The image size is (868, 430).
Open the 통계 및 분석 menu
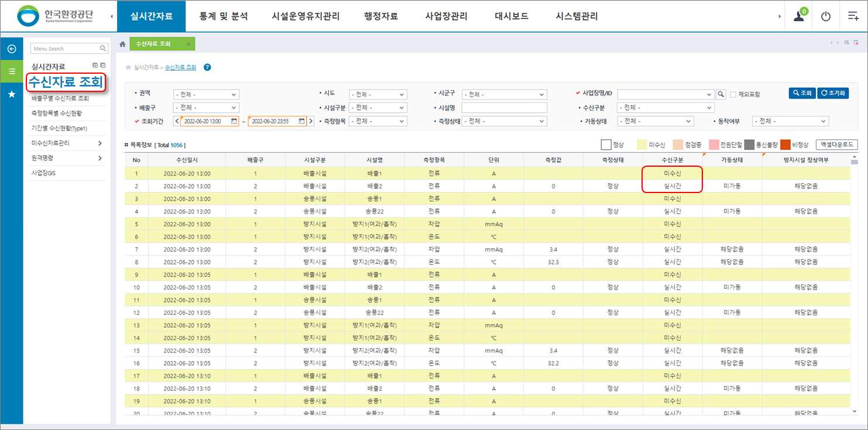(x=224, y=16)
